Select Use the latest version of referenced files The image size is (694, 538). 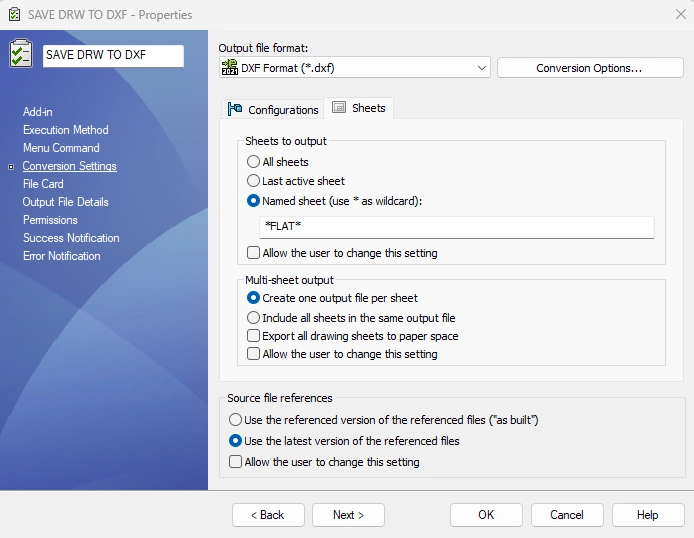(235, 441)
